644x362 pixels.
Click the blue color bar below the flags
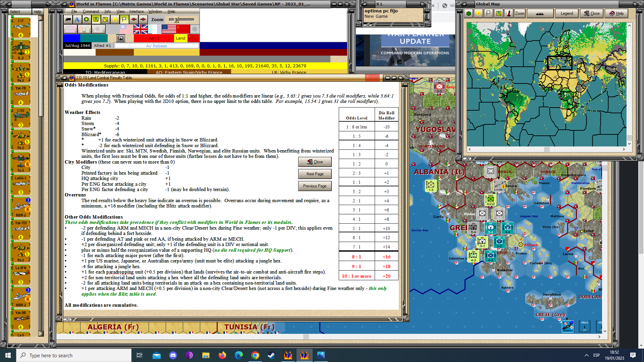tap(72, 38)
